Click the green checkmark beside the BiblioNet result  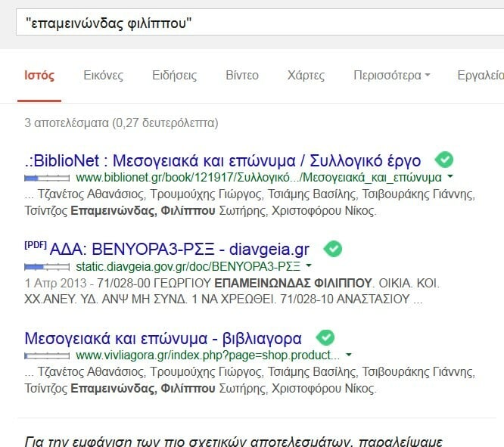pyautogui.click(x=444, y=160)
